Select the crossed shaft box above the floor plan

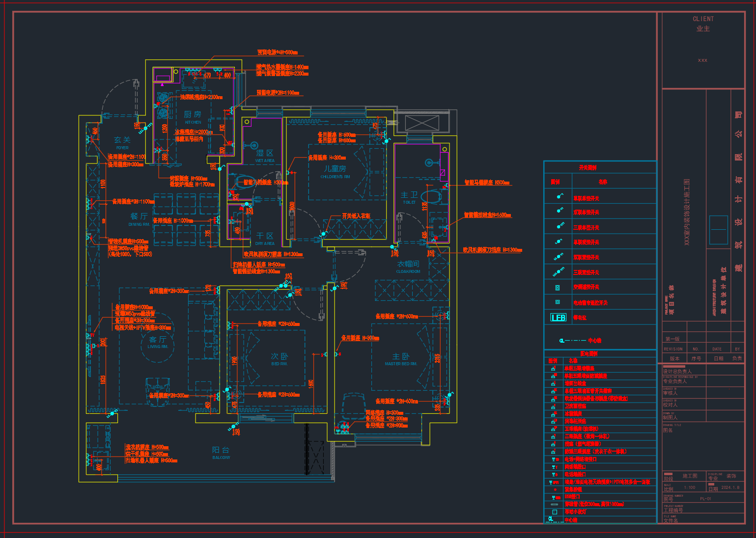(422, 122)
